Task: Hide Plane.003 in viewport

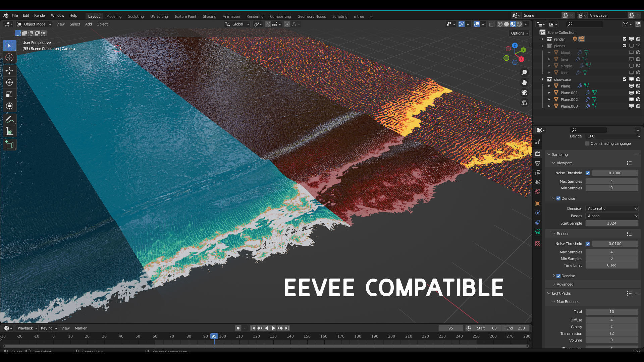Action: [631, 106]
